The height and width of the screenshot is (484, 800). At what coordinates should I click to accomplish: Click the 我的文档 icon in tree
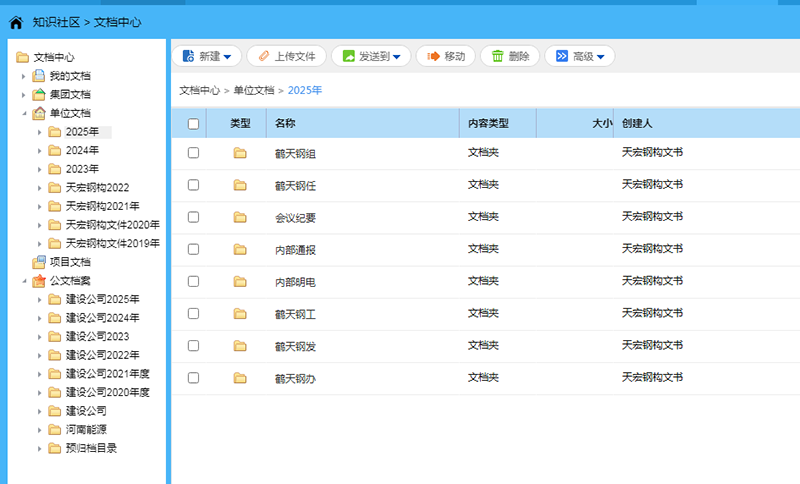[38, 76]
